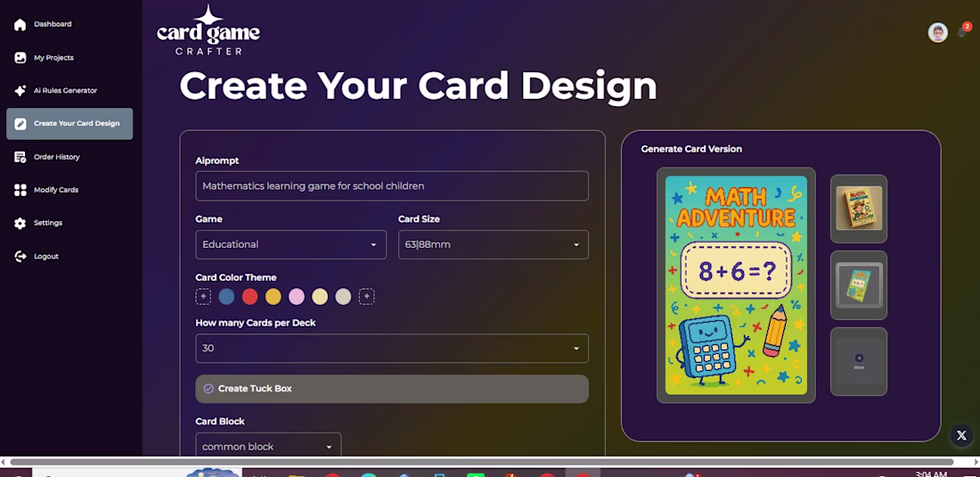The height and width of the screenshot is (477, 980).
Task: Add a color with the left plus box
Action: pos(203,296)
